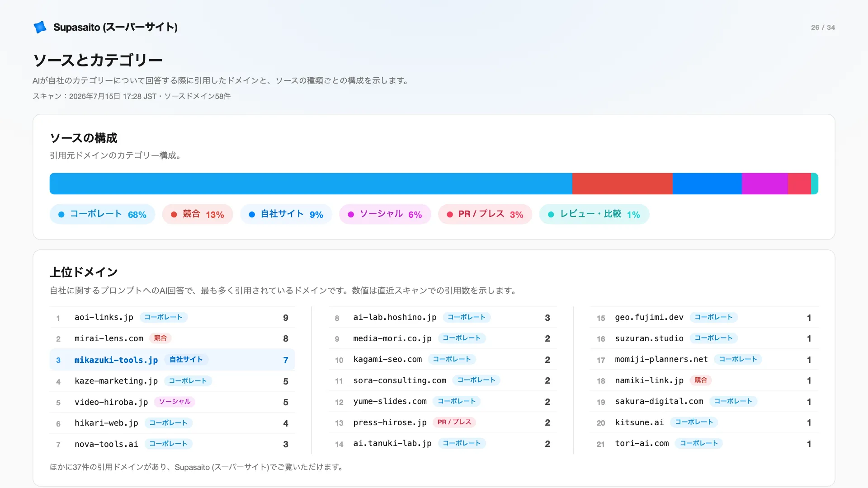Click the 上位ドメイン section heading

[x=84, y=272]
